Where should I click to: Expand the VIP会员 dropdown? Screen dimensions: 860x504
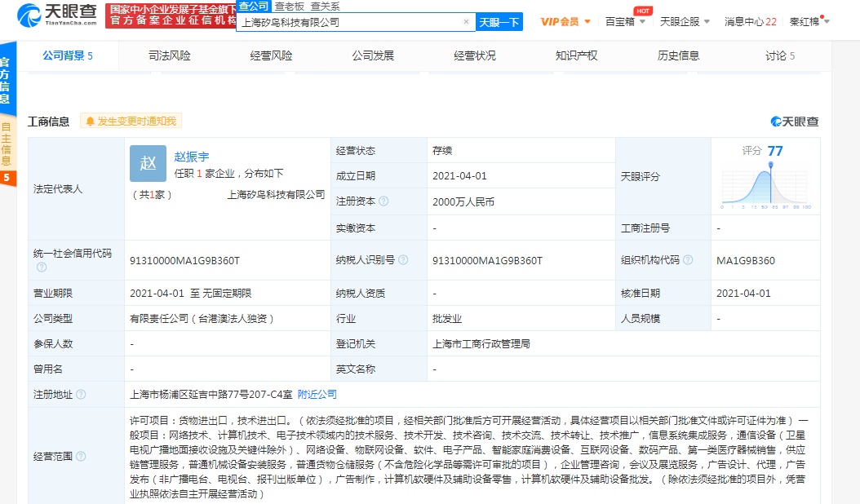click(565, 22)
